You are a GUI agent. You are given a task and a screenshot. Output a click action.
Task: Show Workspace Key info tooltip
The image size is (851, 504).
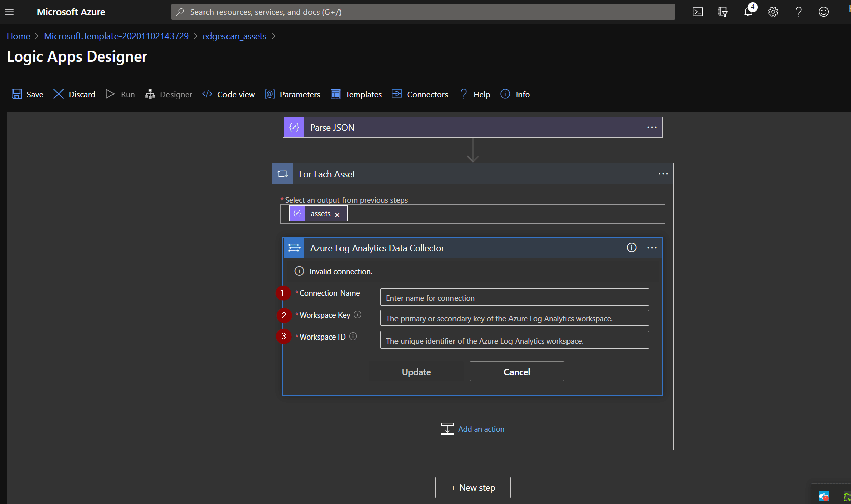point(357,315)
